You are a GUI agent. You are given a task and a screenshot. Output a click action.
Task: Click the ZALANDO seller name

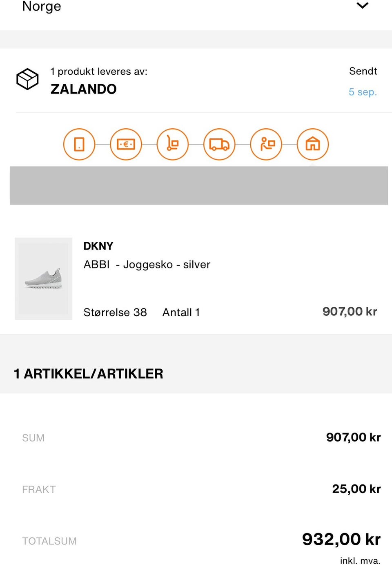click(x=84, y=89)
